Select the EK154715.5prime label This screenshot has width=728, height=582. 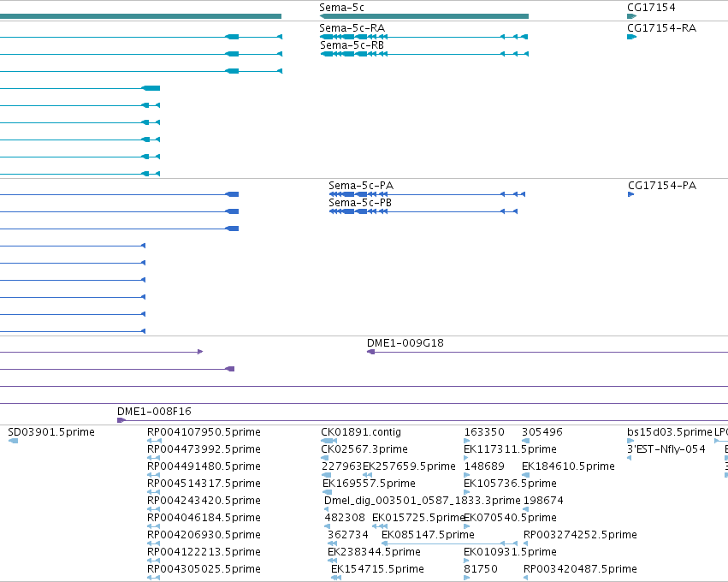coord(377,568)
